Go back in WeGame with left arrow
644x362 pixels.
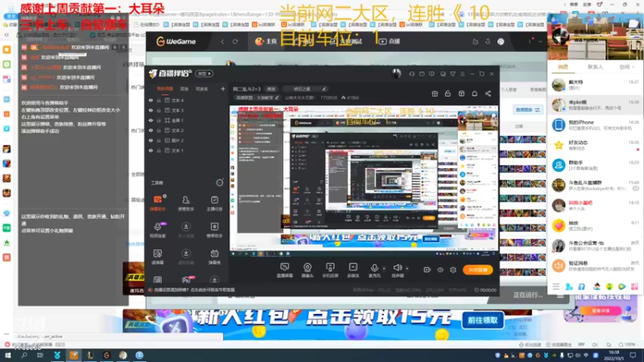223,42
